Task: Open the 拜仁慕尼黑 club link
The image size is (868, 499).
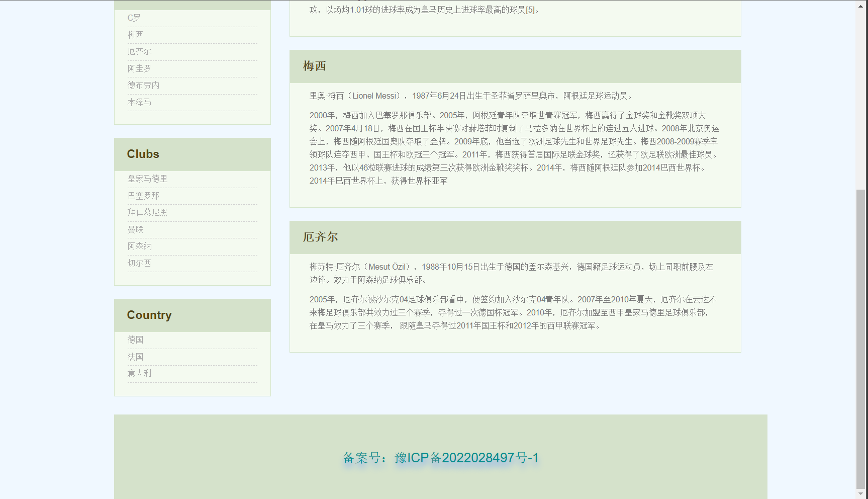Action: point(147,213)
